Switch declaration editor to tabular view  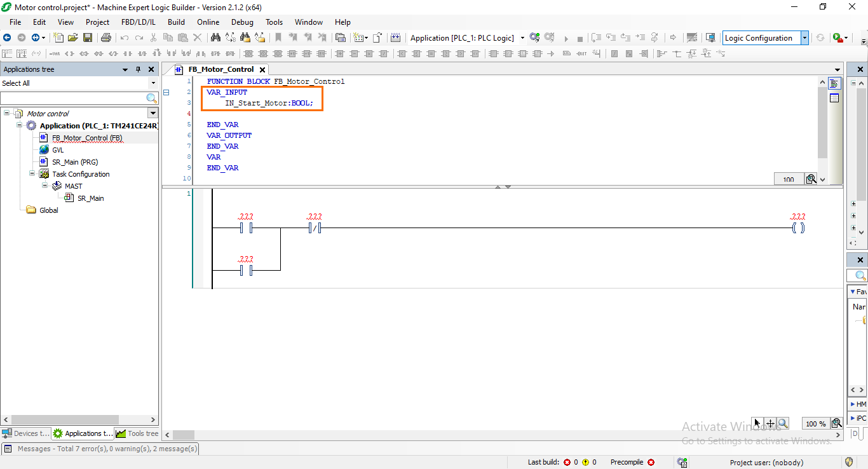click(834, 98)
